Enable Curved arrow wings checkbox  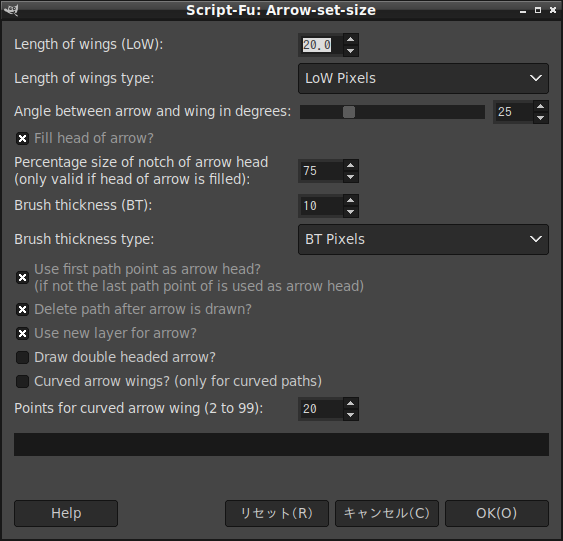[22, 382]
